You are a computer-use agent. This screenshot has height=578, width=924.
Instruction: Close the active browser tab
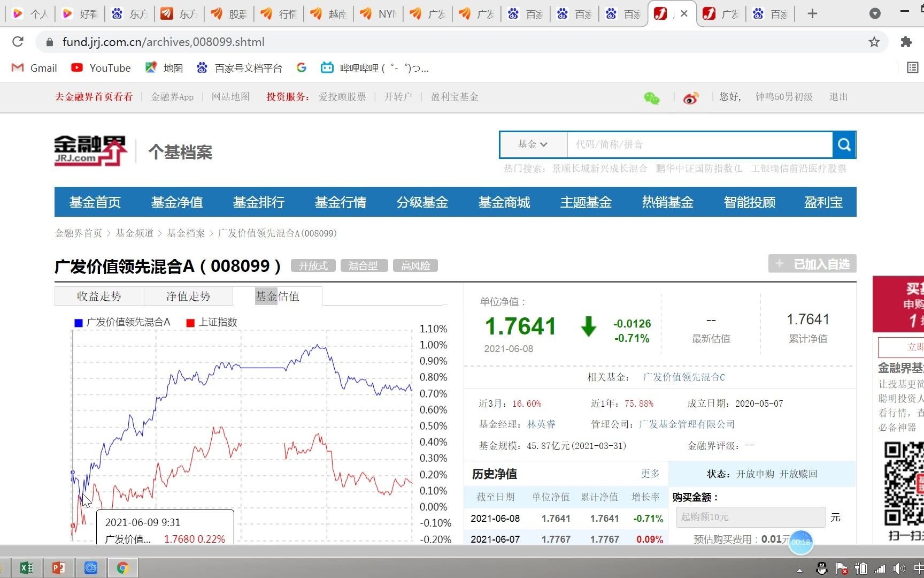point(684,13)
